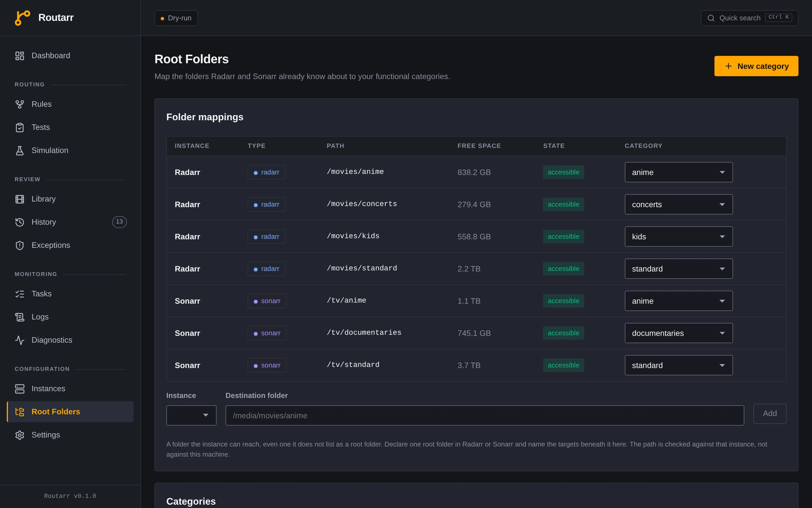Image resolution: width=812 pixels, height=508 pixels.
Task: Open category dropdown for /movies/concerts
Action: pyautogui.click(x=678, y=204)
